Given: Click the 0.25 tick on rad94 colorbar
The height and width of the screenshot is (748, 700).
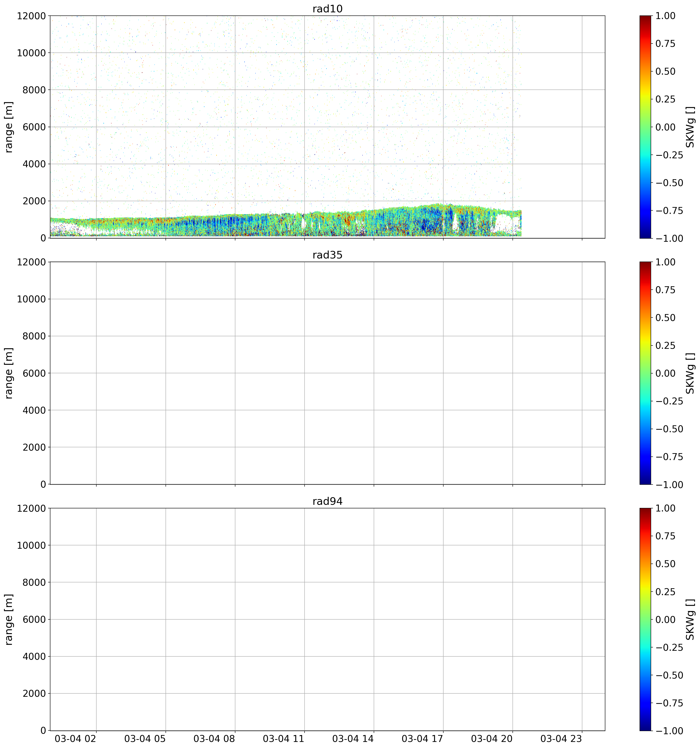Looking at the screenshot, I should 665,591.
